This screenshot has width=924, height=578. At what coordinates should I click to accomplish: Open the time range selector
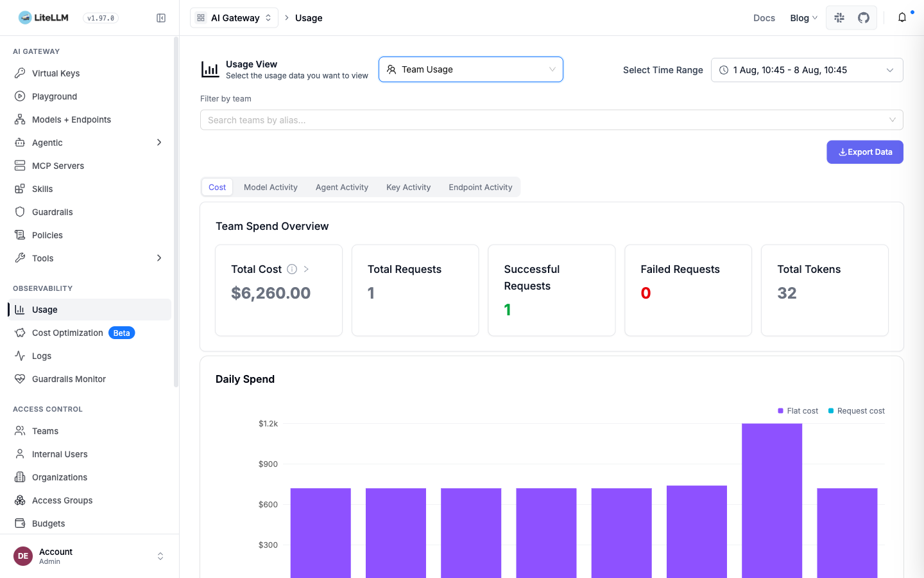coord(807,70)
